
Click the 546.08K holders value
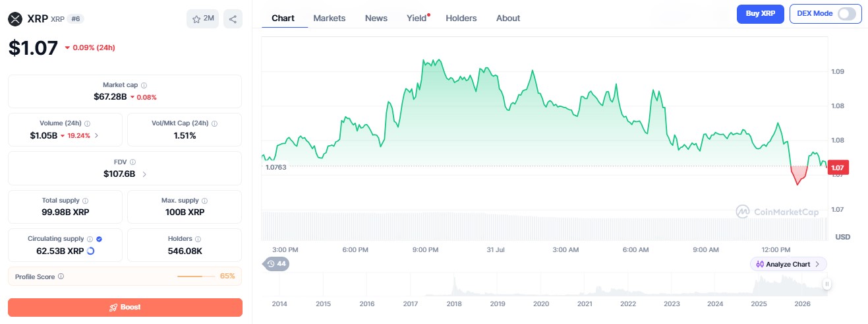185,251
